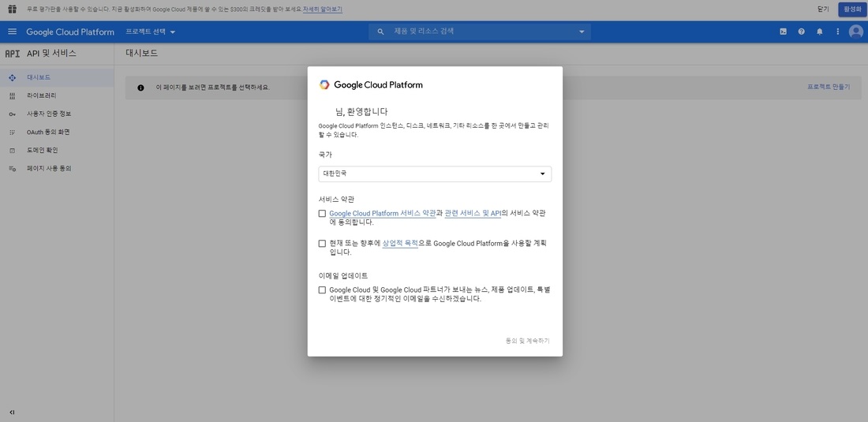The image size is (868, 422).
Task: Expand the search bar dropdown arrow
Action: pyautogui.click(x=582, y=32)
